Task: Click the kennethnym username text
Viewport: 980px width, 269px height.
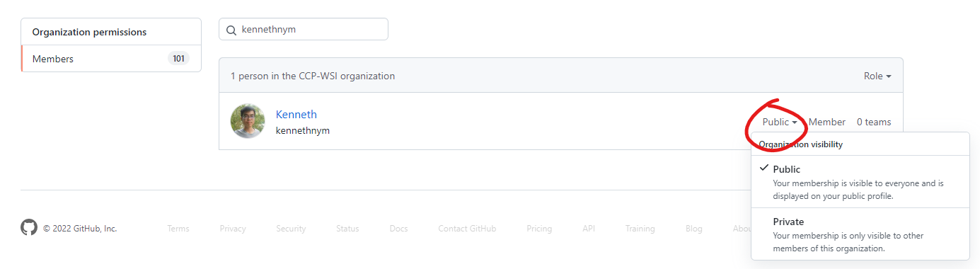Action: (x=303, y=130)
